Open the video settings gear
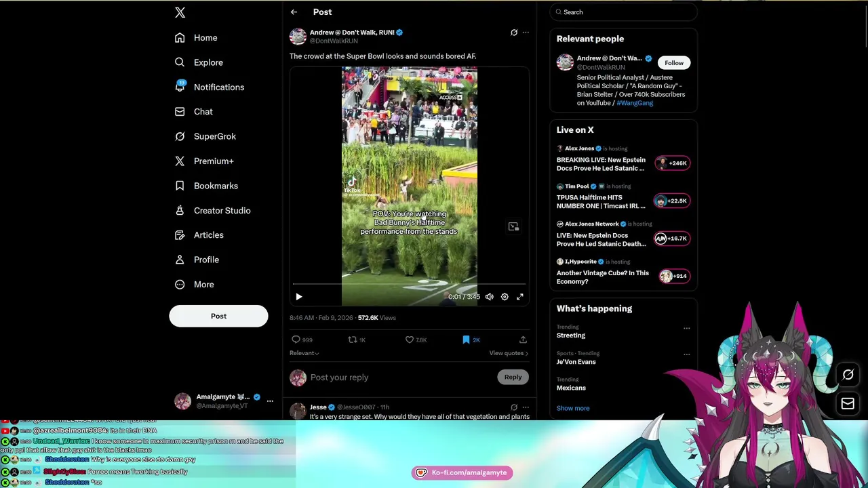Image resolution: width=868 pixels, height=488 pixels. click(x=505, y=297)
